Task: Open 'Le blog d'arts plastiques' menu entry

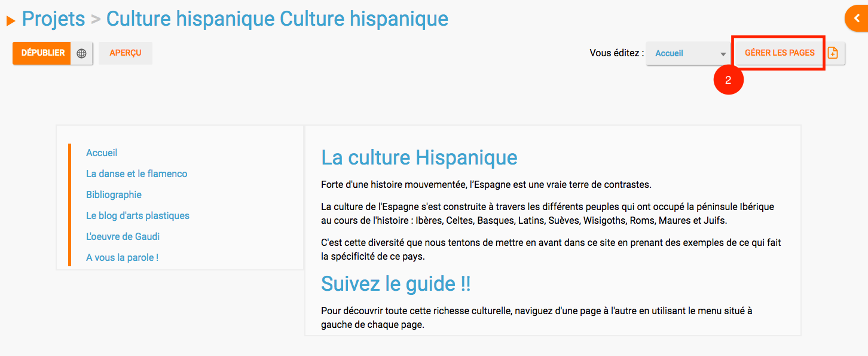Action: click(137, 215)
